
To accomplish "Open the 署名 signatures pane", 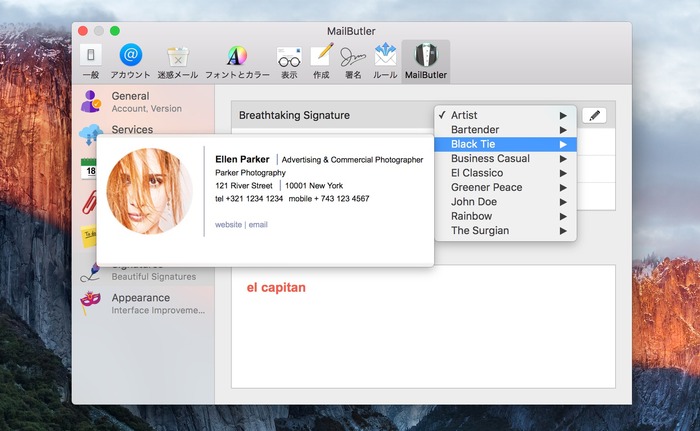I will (x=353, y=62).
